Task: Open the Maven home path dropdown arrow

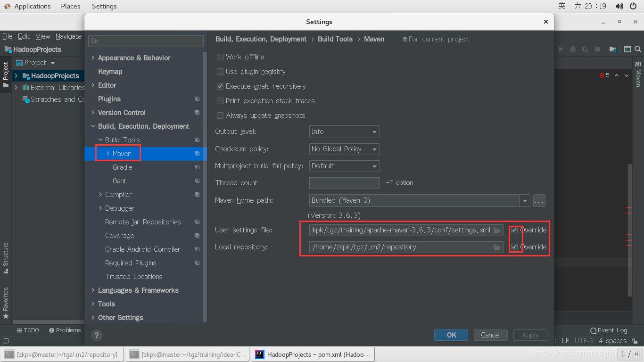Action: (525, 201)
